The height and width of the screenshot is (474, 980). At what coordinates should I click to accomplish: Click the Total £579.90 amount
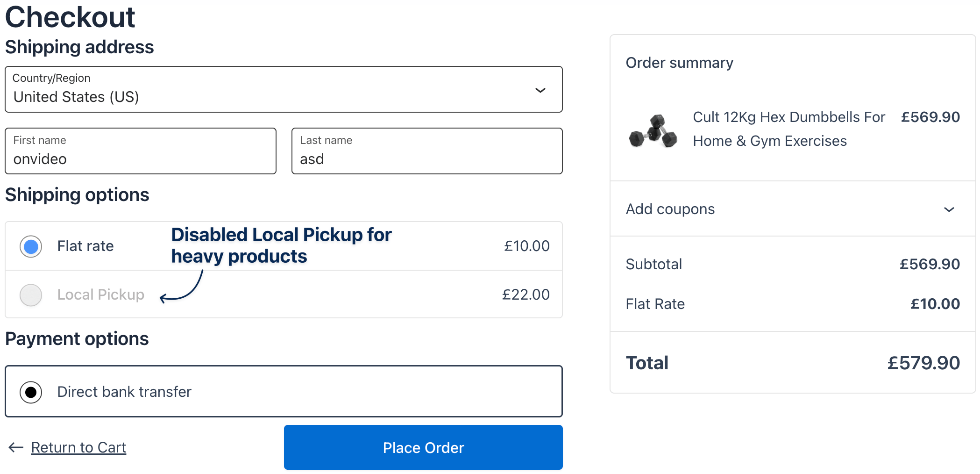[923, 363]
